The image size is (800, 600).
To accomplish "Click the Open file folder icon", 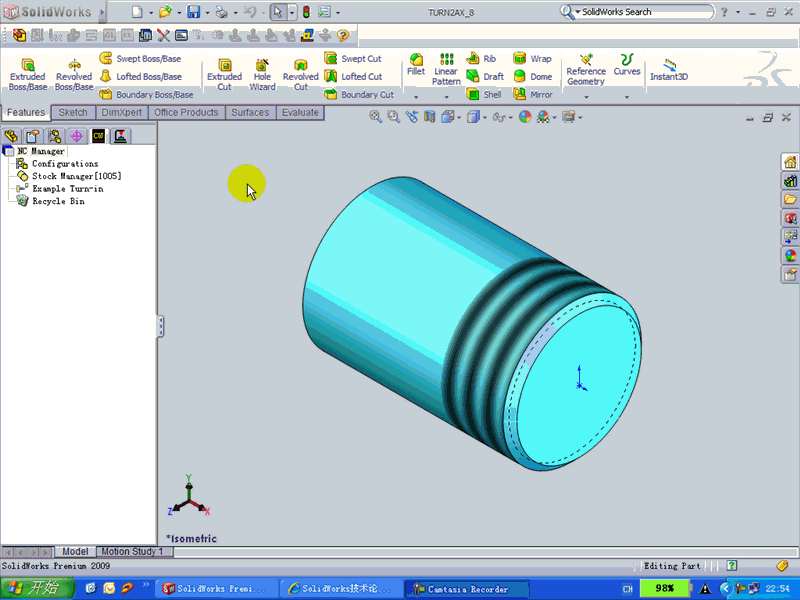I will (x=165, y=12).
